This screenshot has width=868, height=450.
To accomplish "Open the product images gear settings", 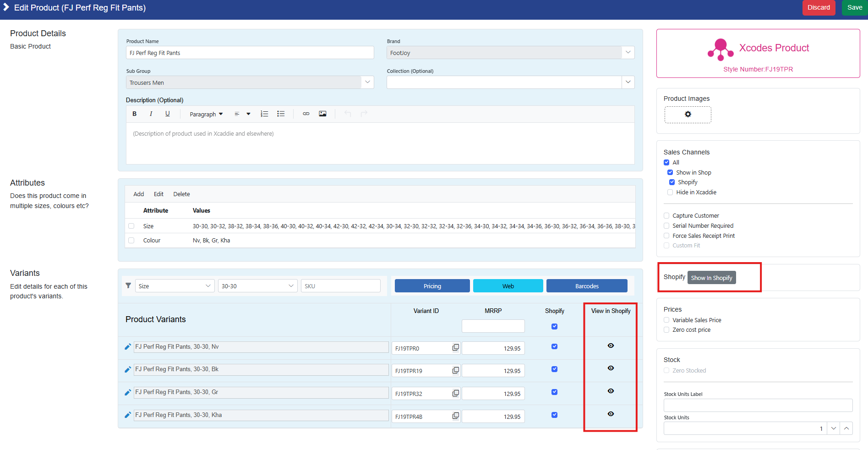I will tap(688, 115).
